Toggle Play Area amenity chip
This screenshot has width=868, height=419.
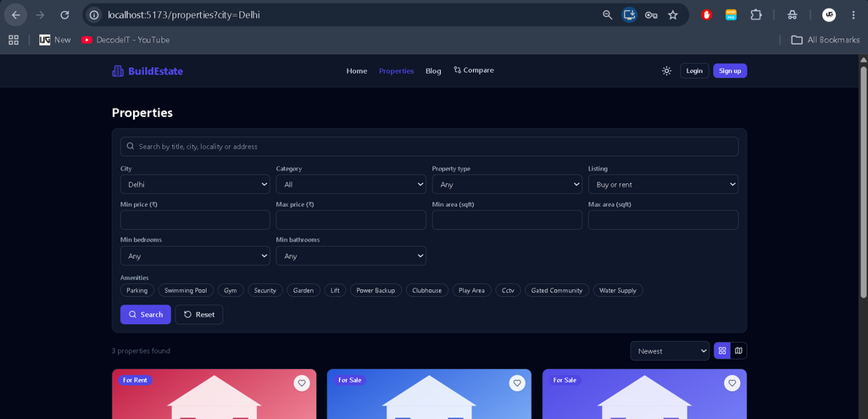(x=471, y=290)
